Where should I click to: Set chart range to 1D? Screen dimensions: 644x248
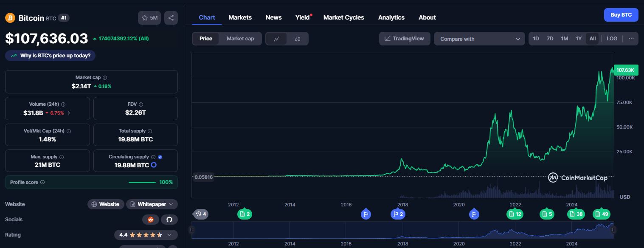tap(536, 39)
